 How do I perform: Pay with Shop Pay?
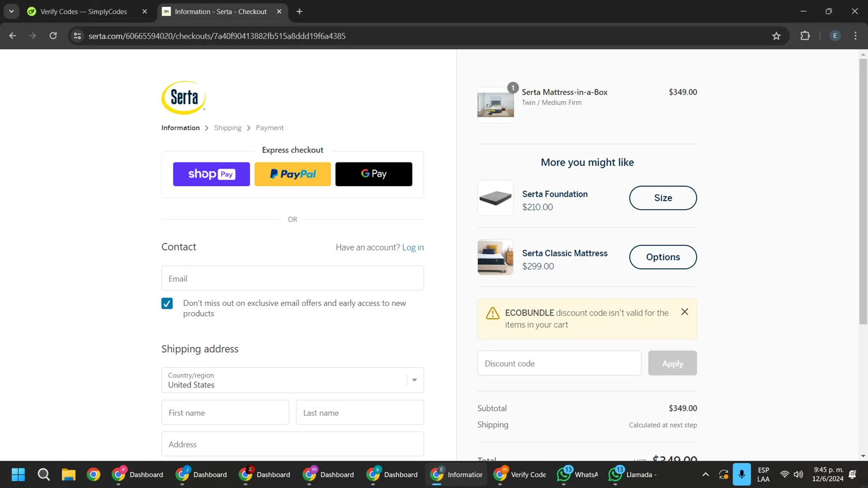pos(211,174)
